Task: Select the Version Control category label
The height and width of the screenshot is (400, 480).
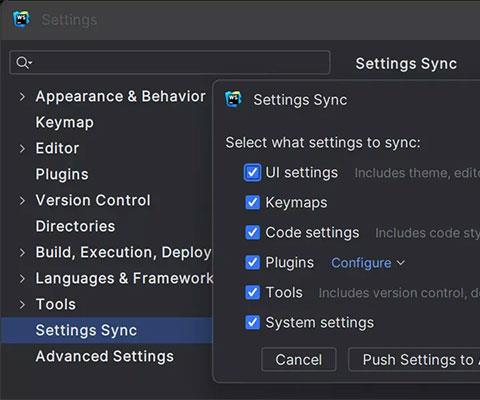Action: point(93,201)
